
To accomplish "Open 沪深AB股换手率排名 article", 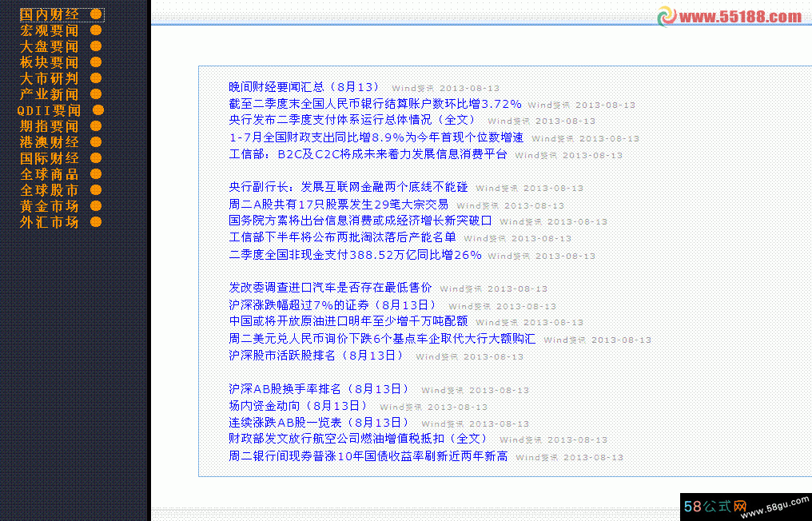I will coord(320,389).
